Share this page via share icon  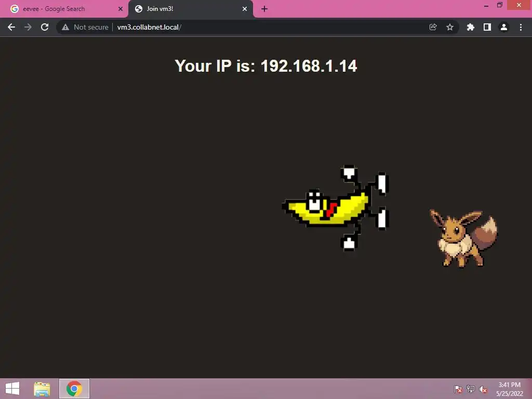tap(433, 27)
